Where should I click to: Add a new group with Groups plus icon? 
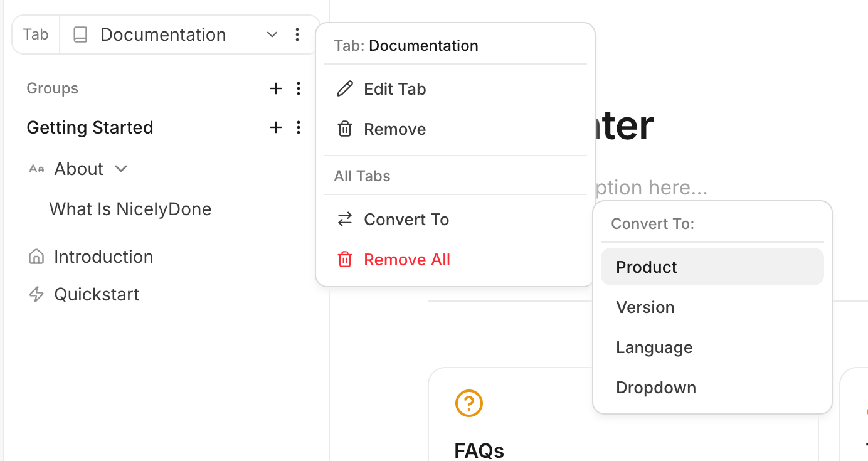275,88
